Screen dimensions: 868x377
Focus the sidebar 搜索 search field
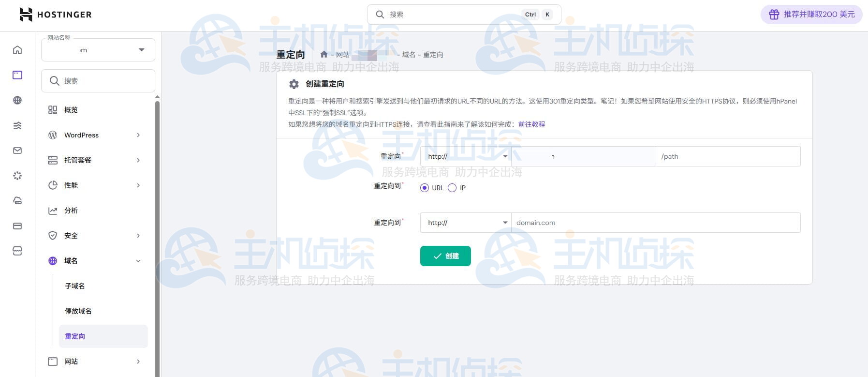(98, 81)
